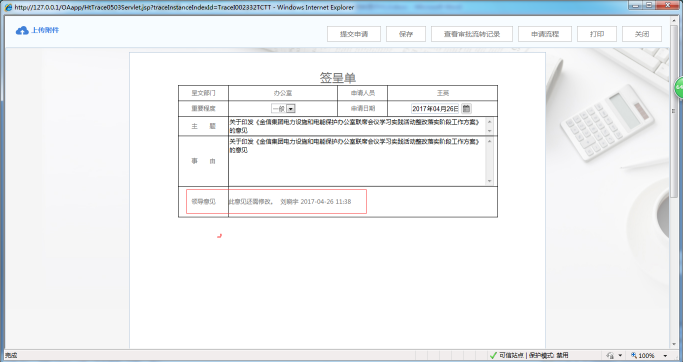Click the 办公室 department value cell

point(283,93)
